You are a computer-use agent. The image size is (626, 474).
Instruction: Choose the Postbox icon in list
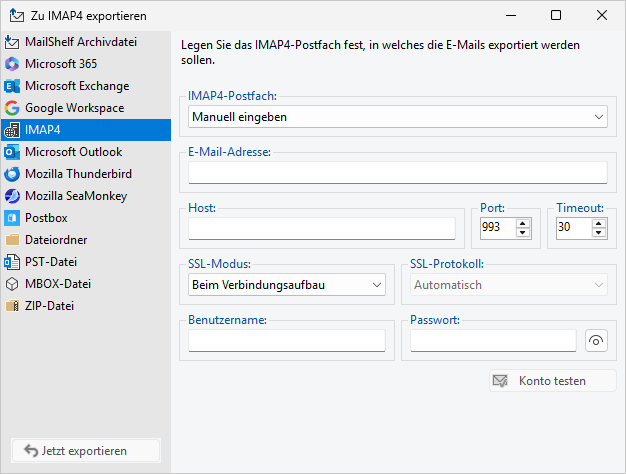[x=12, y=218]
